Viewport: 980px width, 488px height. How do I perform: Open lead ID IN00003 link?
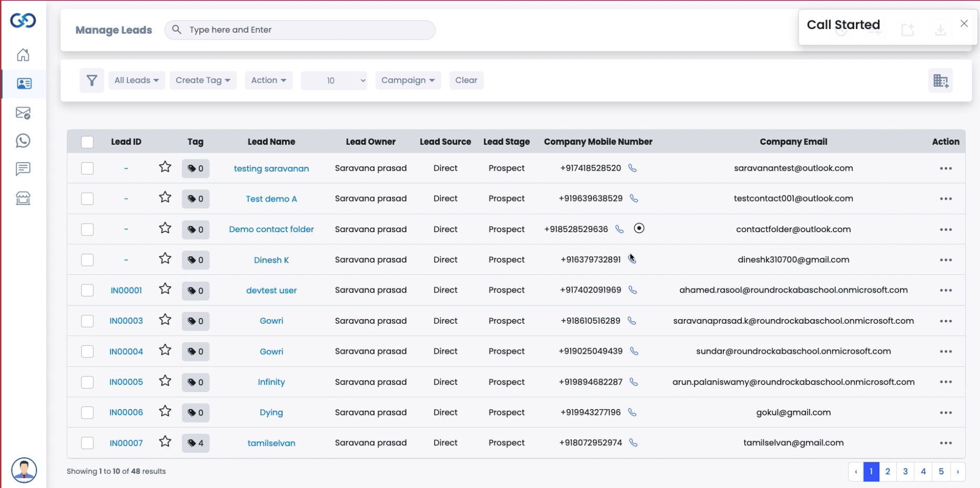tap(126, 321)
